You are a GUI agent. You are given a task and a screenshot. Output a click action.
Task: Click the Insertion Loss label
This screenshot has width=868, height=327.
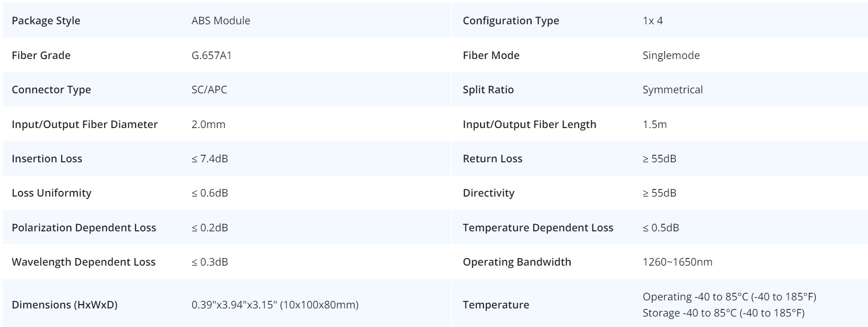click(x=47, y=159)
